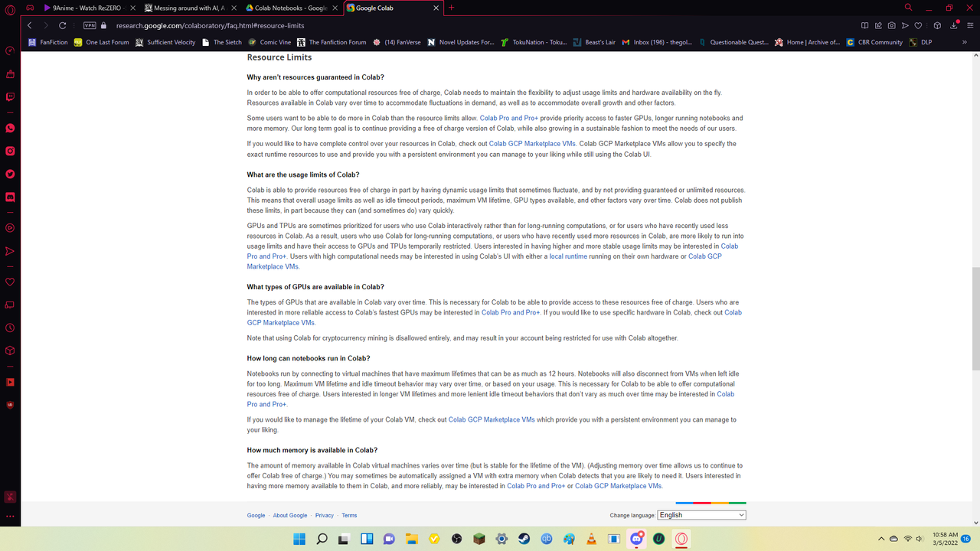The height and width of the screenshot is (551, 980).
Task: Open Instagram icon in sidebar
Action: (x=10, y=151)
